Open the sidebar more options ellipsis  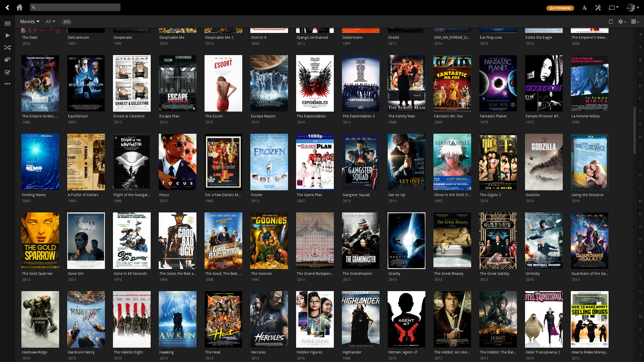(x=8, y=84)
